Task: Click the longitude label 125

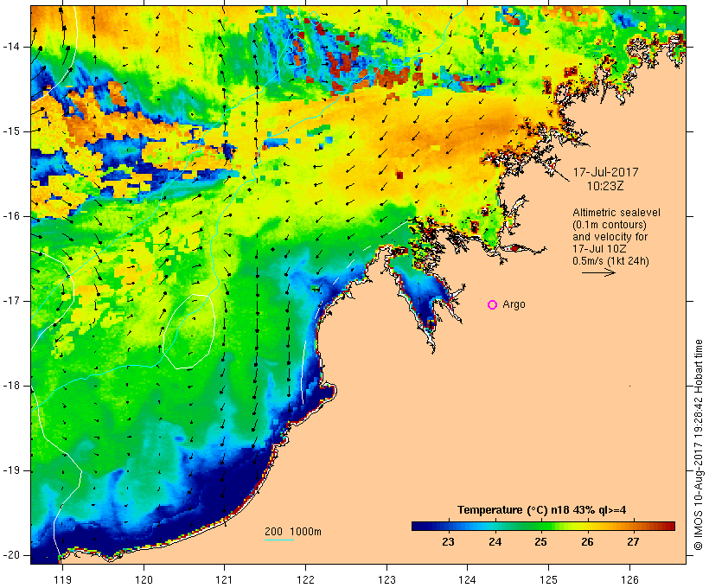Action: point(549,579)
